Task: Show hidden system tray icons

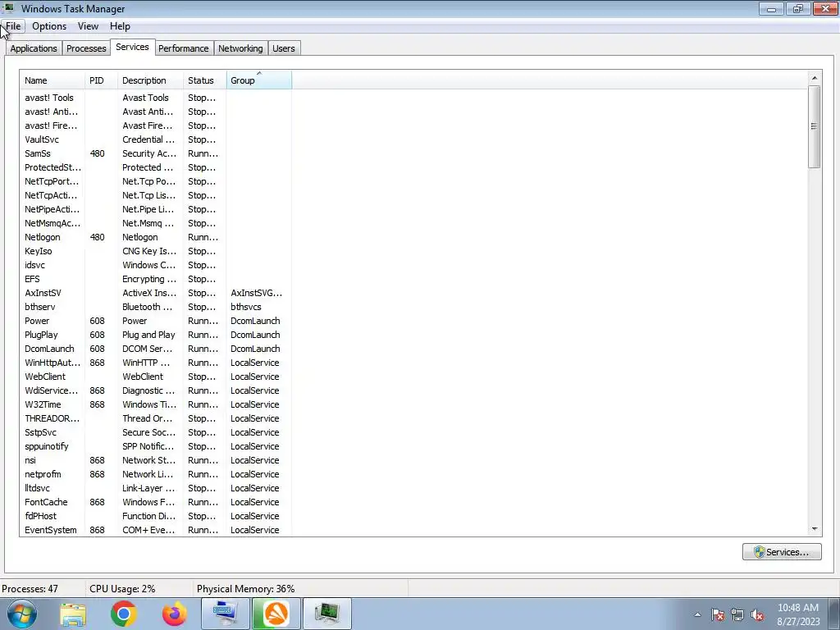Action: coord(697,614)
